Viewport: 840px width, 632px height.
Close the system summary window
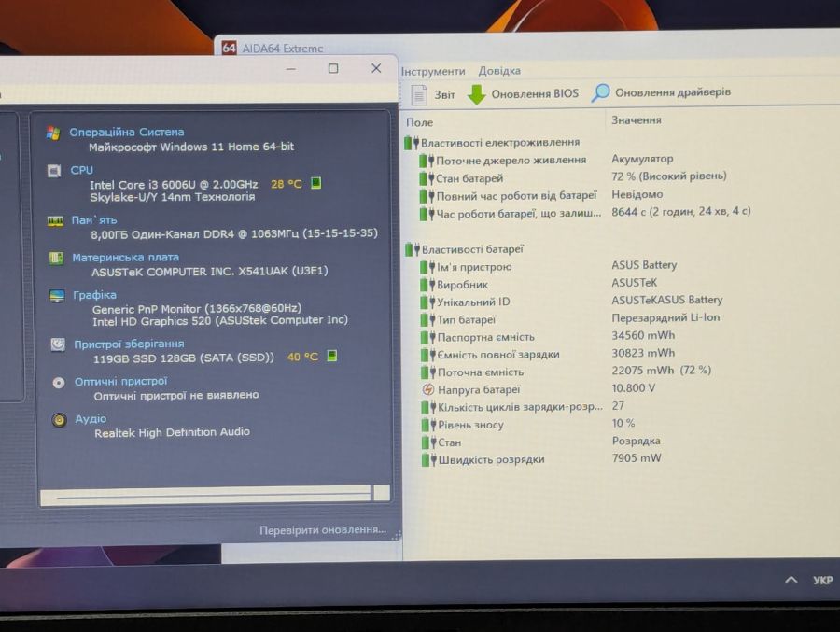pos(376,68)
